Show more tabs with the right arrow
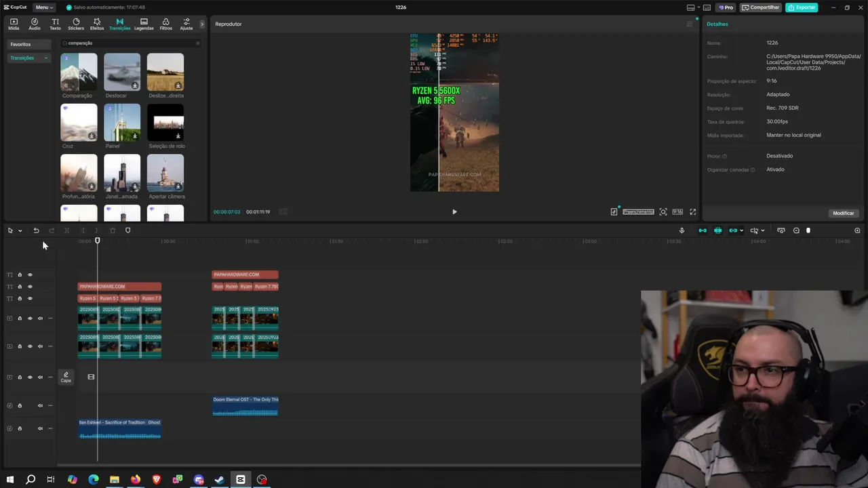The height and width of the screenshot is (488, 868). point(201,24)
